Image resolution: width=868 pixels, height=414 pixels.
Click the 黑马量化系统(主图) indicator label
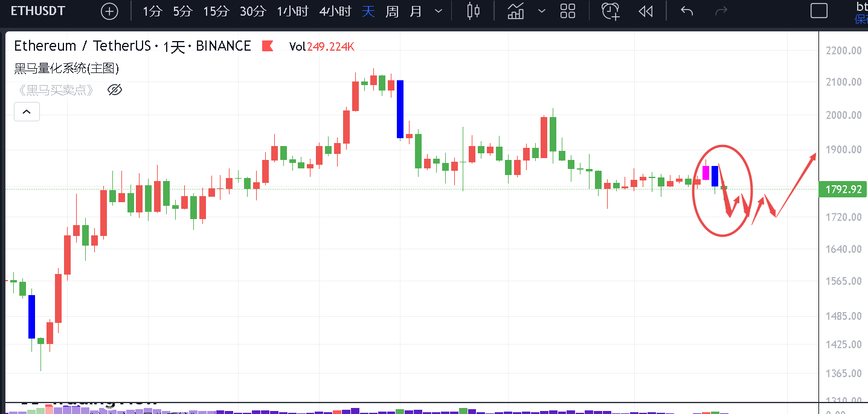(x=66, y=68)
